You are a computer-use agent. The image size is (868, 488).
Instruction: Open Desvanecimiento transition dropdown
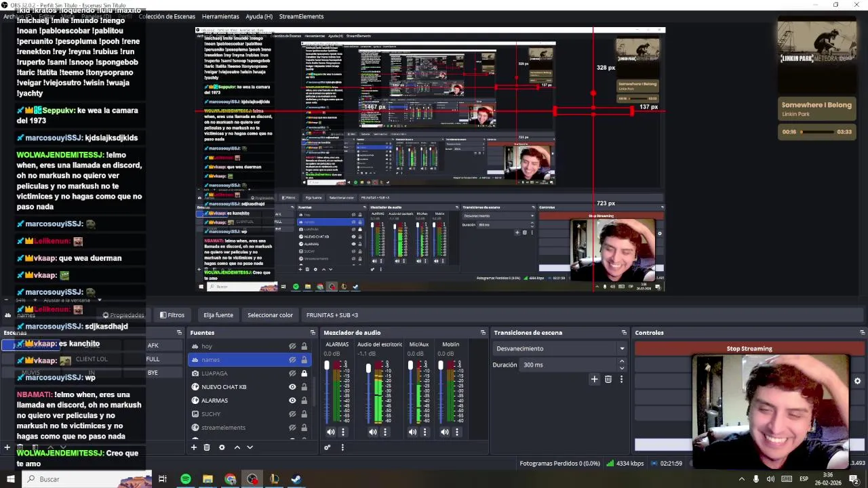(560, 348)
